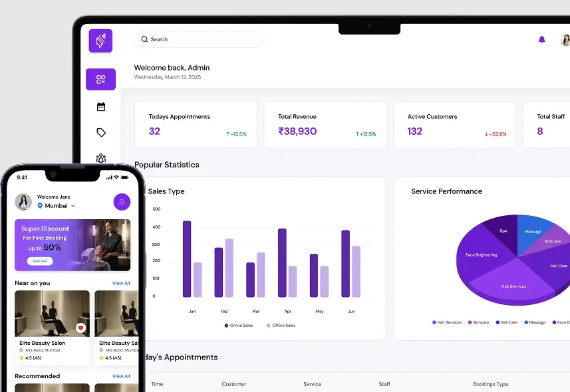Click the location pin icon beside Mumbai
Screen dimensions: 570x392
[40, 205]
